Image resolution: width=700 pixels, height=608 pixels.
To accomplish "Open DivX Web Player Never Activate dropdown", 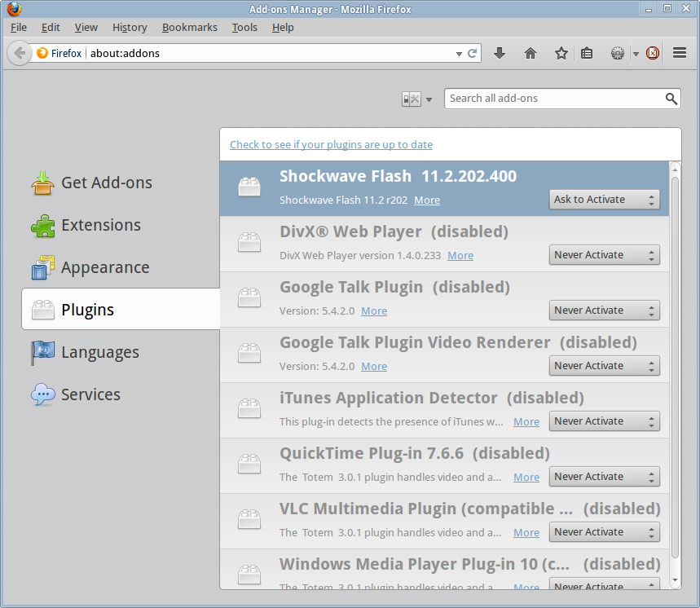I will pos(604,255).
